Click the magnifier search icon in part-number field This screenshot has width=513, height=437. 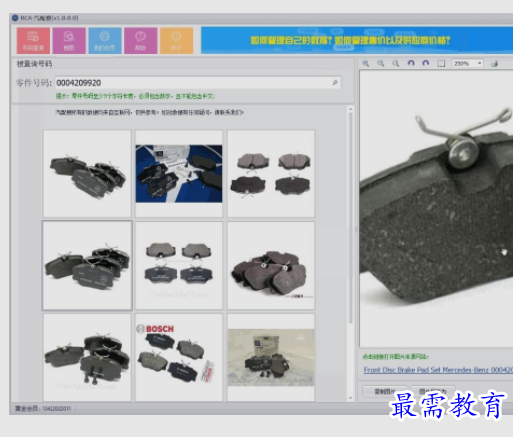335,82
